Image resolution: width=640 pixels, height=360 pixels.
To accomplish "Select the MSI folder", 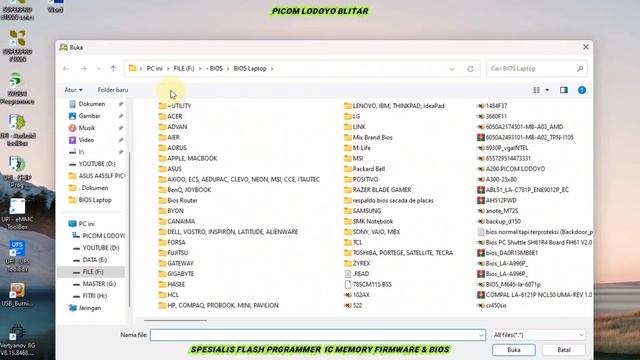I will (358, 158).
